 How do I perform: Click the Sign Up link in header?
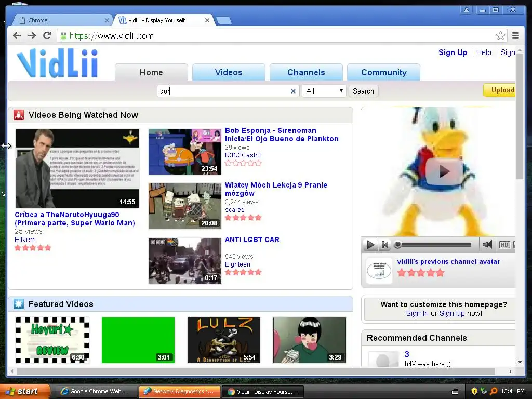click(x=453, y=52)
